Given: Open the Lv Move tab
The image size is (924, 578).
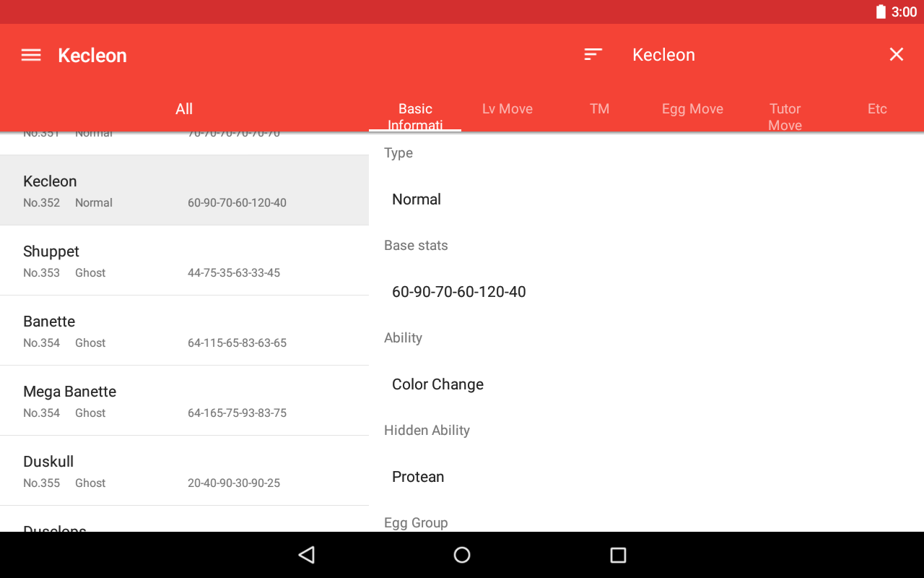Looking at the screenshot, I should tap(507, 109).
